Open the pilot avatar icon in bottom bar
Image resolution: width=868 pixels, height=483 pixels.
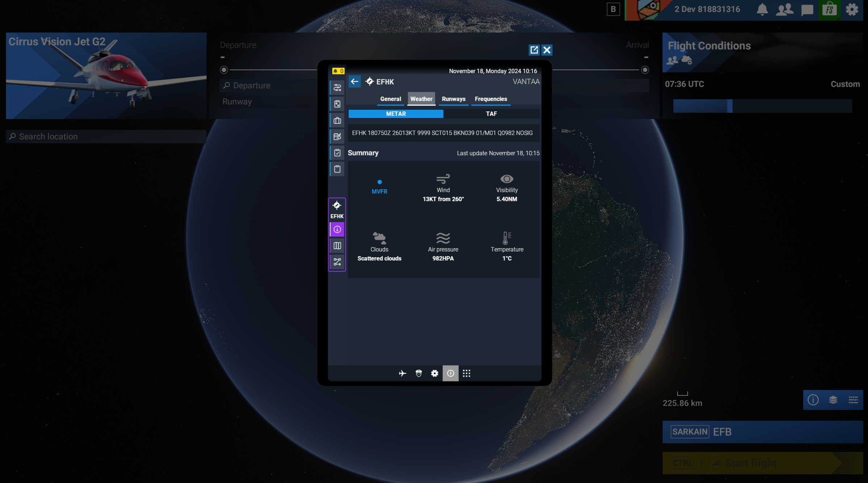[418, 373]
